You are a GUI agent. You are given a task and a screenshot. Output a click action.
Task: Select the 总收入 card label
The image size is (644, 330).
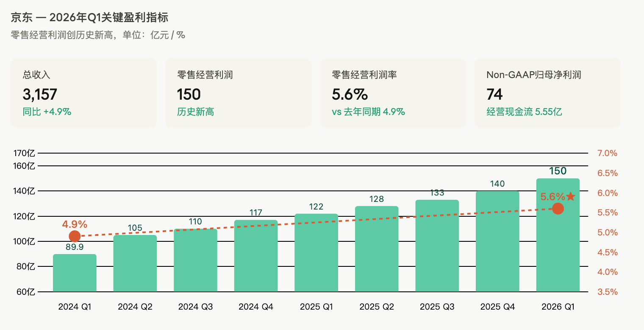[x=36, y=75]
